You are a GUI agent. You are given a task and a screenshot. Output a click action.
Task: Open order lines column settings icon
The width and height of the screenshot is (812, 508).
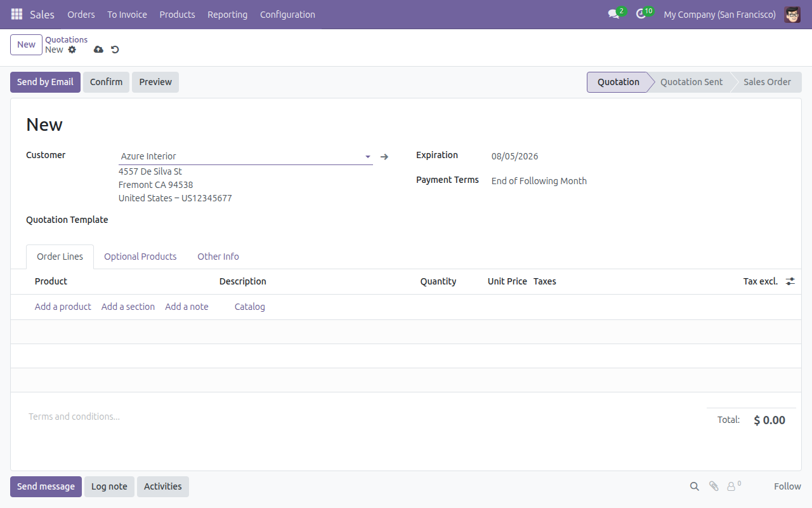790,281
